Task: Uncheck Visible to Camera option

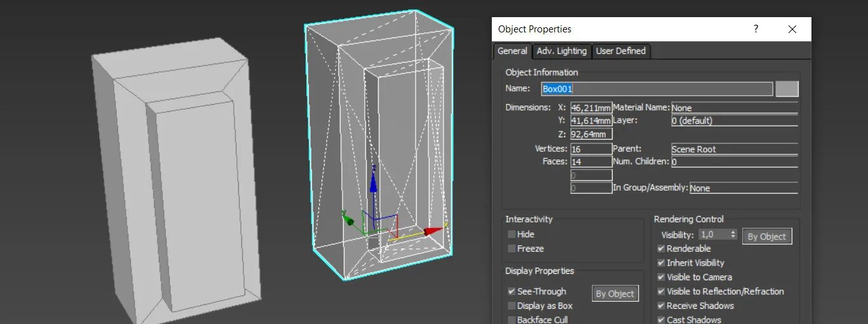Action: point(661,277)
